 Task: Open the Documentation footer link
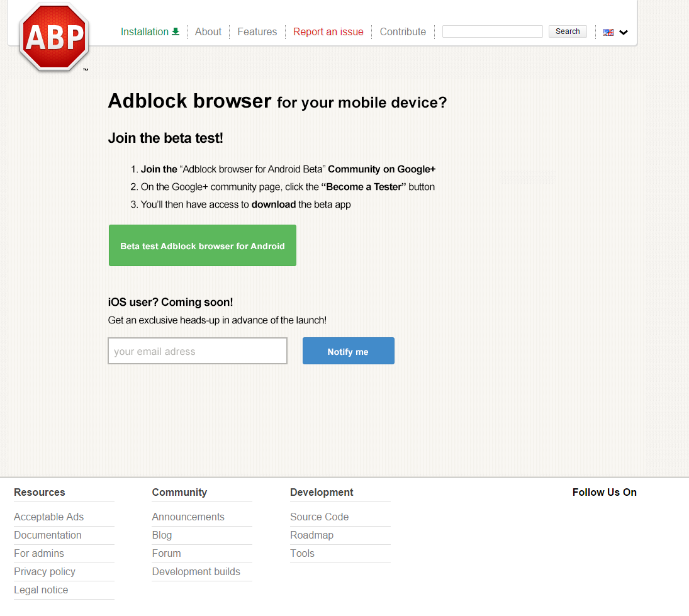[x=48, y=535]
